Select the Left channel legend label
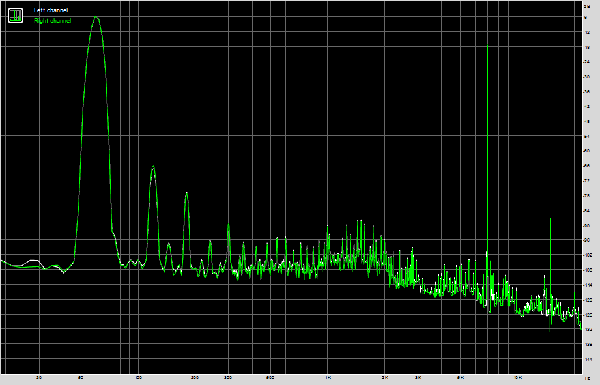 coord(51,10)
